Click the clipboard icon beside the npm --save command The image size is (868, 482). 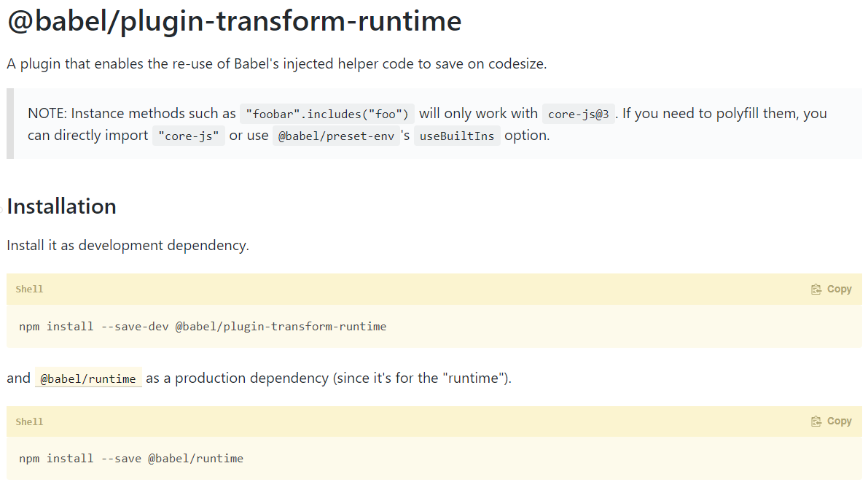(x=816, y=421)
